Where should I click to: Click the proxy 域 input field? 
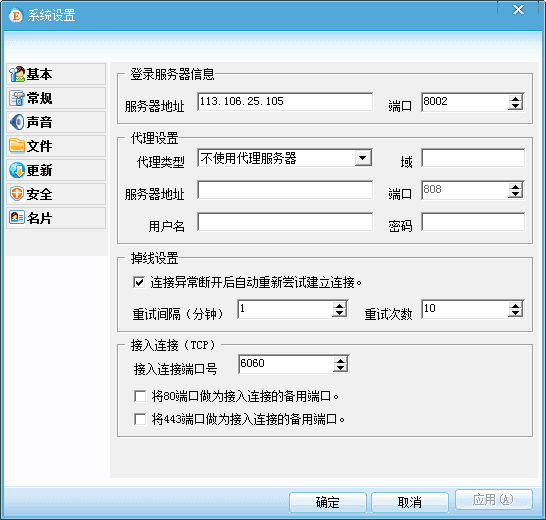tap(473, 158)
